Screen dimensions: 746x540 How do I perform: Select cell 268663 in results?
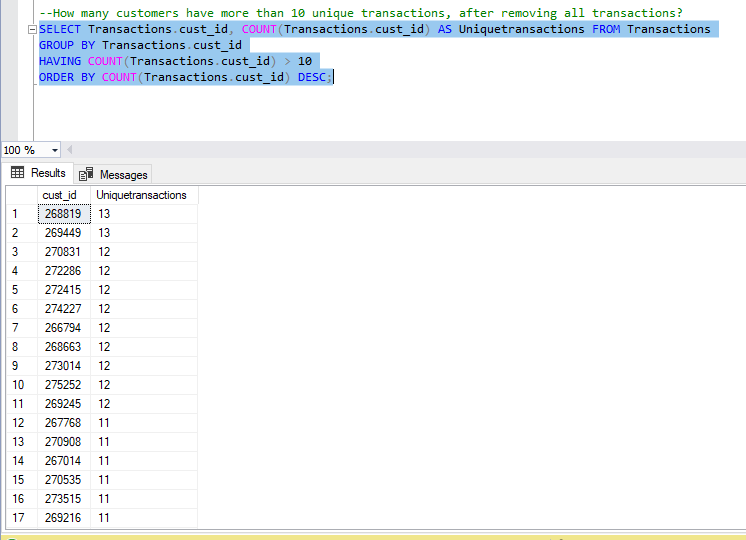(x=64, y=347)
